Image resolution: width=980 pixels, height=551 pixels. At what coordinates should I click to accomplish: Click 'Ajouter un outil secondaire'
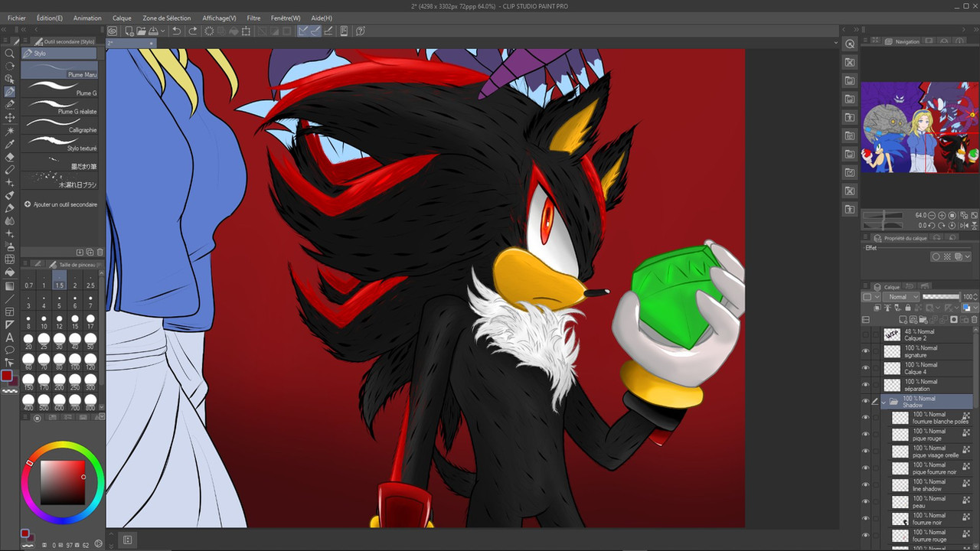tap(60, 204)
